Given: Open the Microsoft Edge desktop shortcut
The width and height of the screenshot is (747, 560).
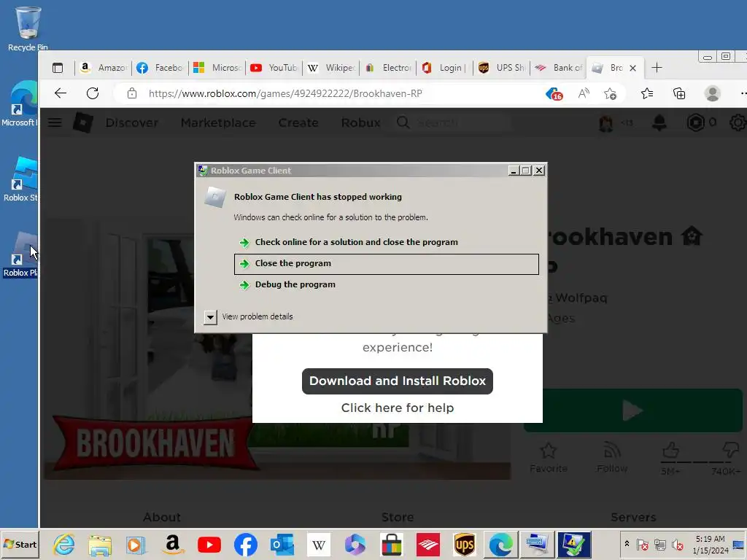Looking at the screenshot, I should click(x=20, y=104).
